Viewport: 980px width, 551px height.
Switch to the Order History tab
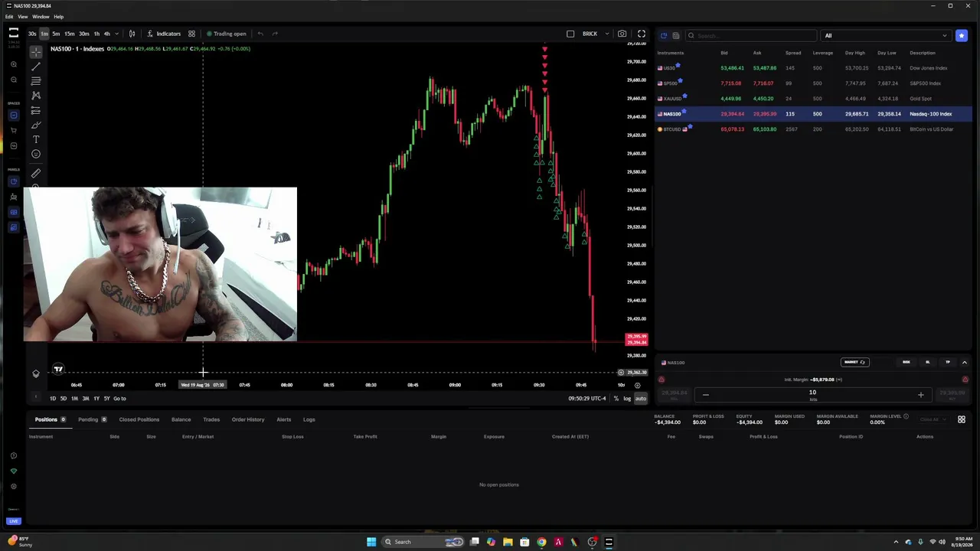click(248, 419)
